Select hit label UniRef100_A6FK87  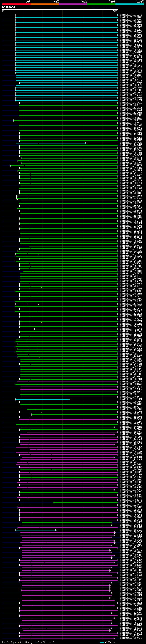coord(131,178)
